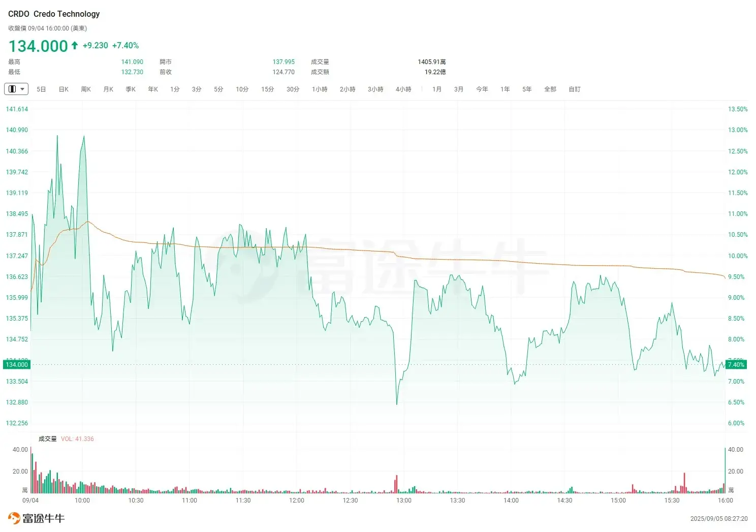The width and height of the screenshot is (756, 532).
Task: Click the VOL: 41.336 indicator label
Action: pyautogui.click(x=77, y=439)
